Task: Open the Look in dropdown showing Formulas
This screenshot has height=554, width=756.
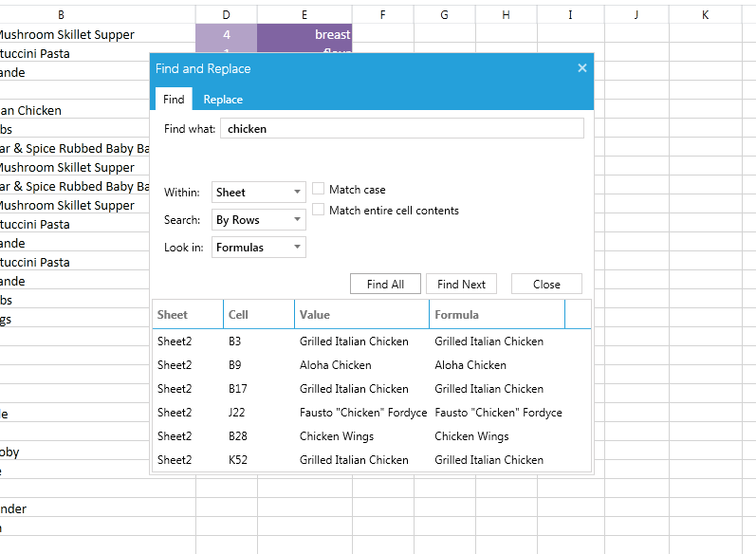Action: (258, 247)
